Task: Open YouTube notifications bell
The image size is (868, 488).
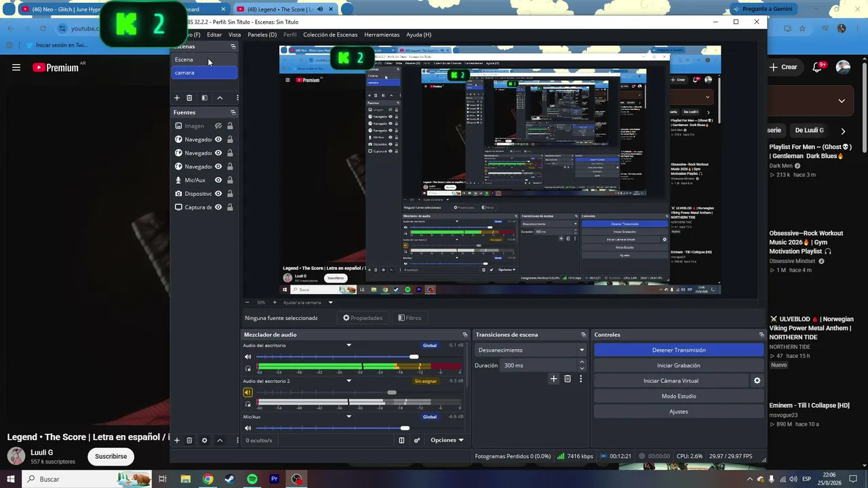Action: pyautogui.click(x=818, y=67)
